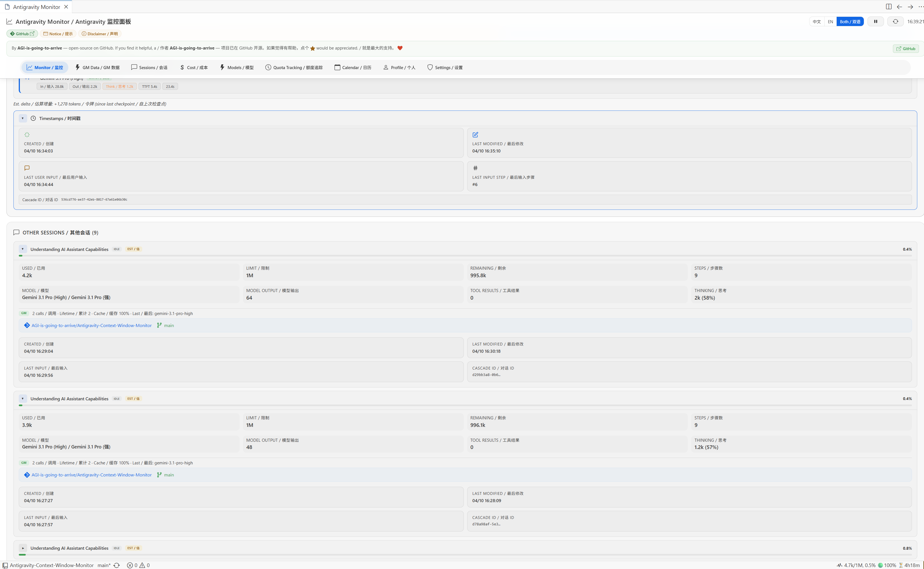Open the Settings / 设置 tab
924x569 pixels.
445,67
